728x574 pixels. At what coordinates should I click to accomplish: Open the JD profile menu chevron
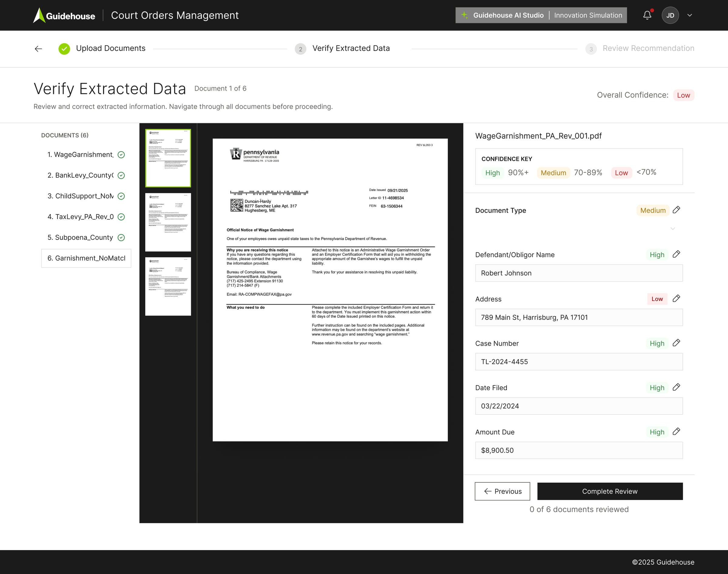click(x=690, y=15)
